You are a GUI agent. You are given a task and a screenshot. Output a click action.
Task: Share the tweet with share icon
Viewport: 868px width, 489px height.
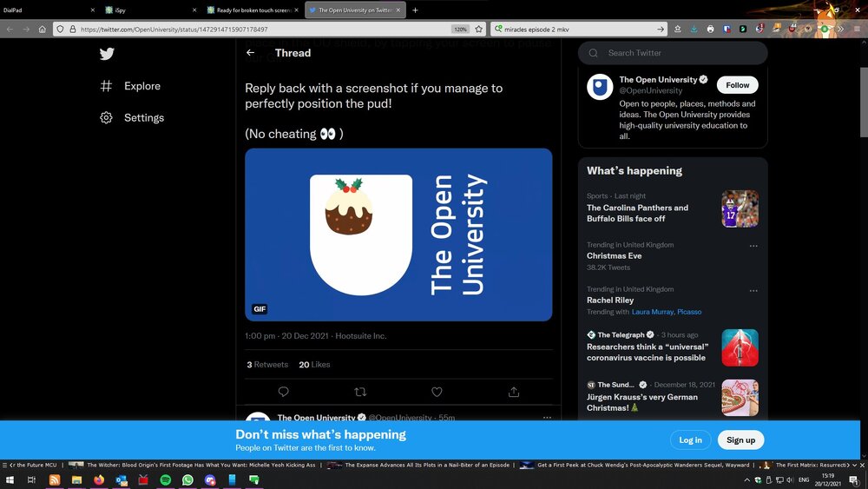(514, 392)
